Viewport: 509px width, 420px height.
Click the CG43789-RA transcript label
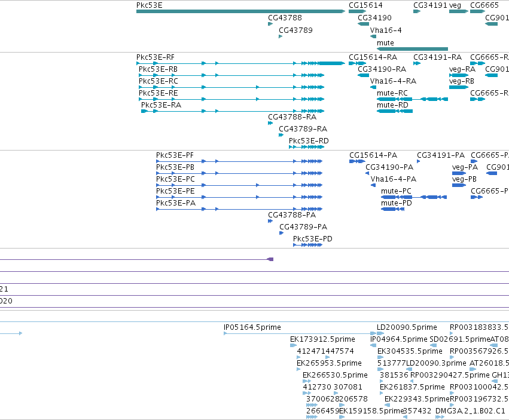click(x=303, y=129)
